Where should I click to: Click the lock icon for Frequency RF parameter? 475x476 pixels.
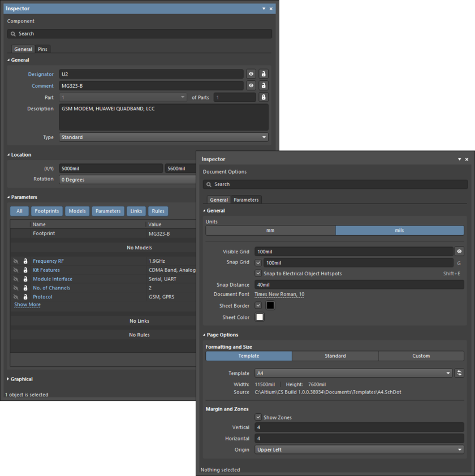[25, 261]
